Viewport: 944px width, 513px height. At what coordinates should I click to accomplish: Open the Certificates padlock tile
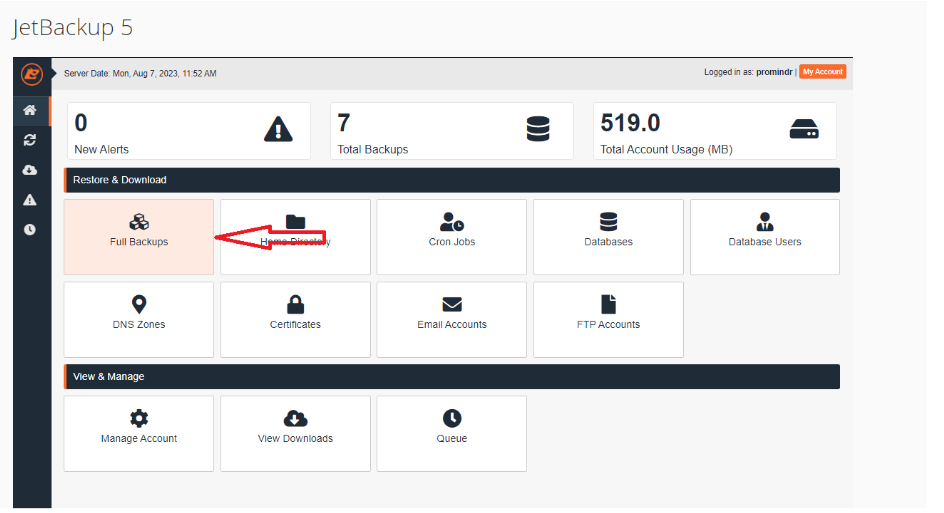295,320
